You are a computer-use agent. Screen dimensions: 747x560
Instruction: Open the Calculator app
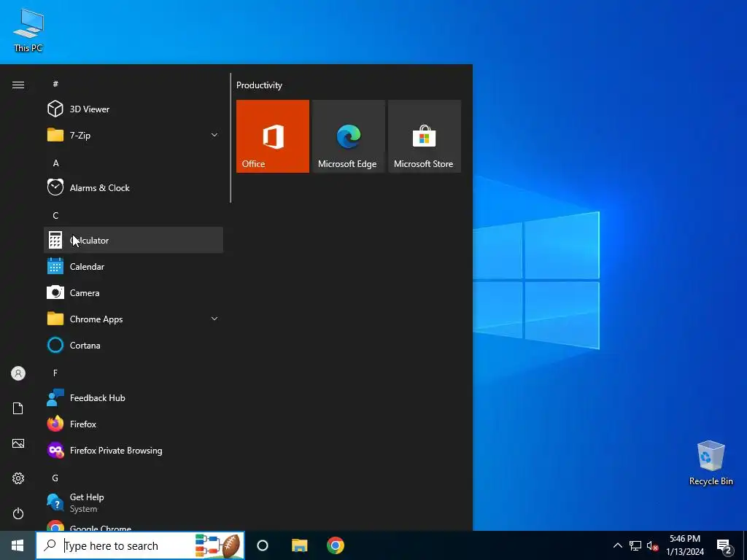point(133,240)
